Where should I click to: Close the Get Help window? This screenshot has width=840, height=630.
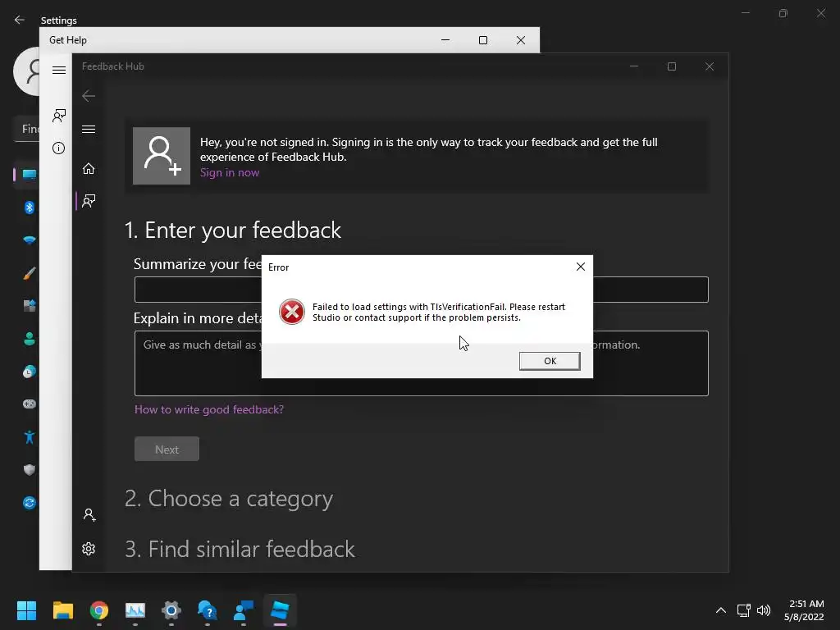pos(521,40)
